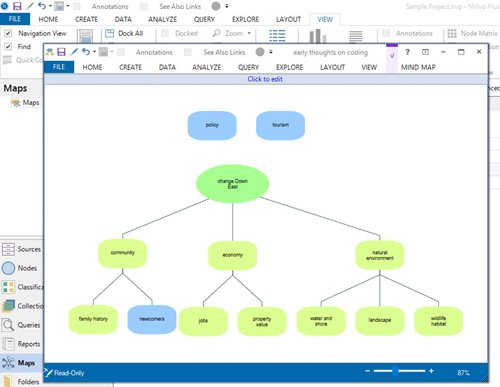Image resolution: width=500 pixels, height=387 pixels.
Task: Switch to the DATA tab in the mind map window
Action: tap(167, 67)
